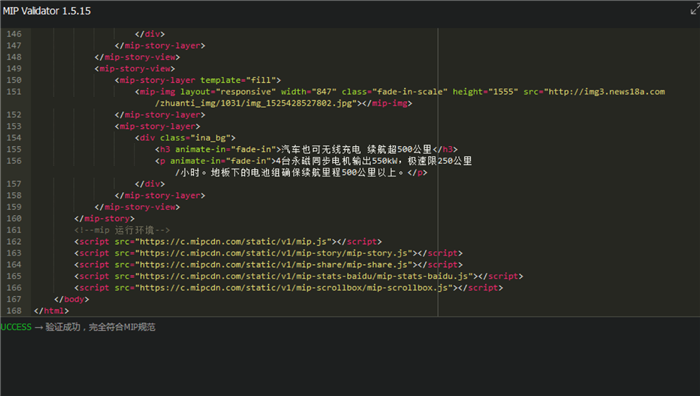Click the mip-stats-baidu.js script source line

coord(299,276)
